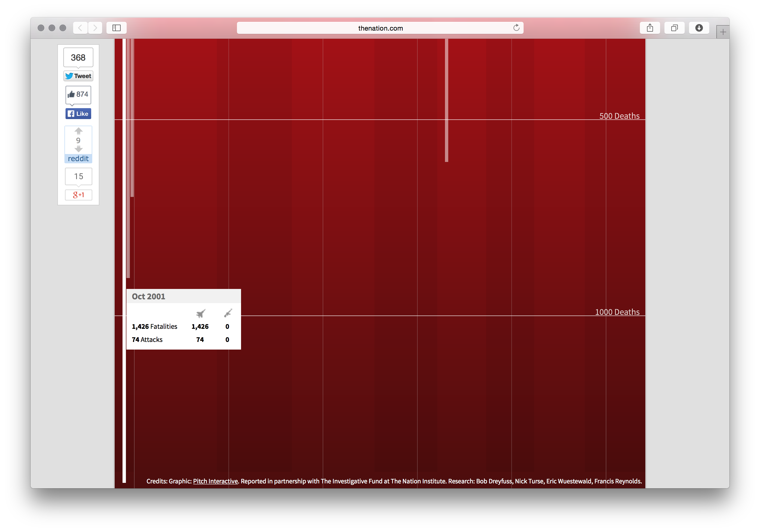Click the thenation.com address bar

[x=380, y=28]
